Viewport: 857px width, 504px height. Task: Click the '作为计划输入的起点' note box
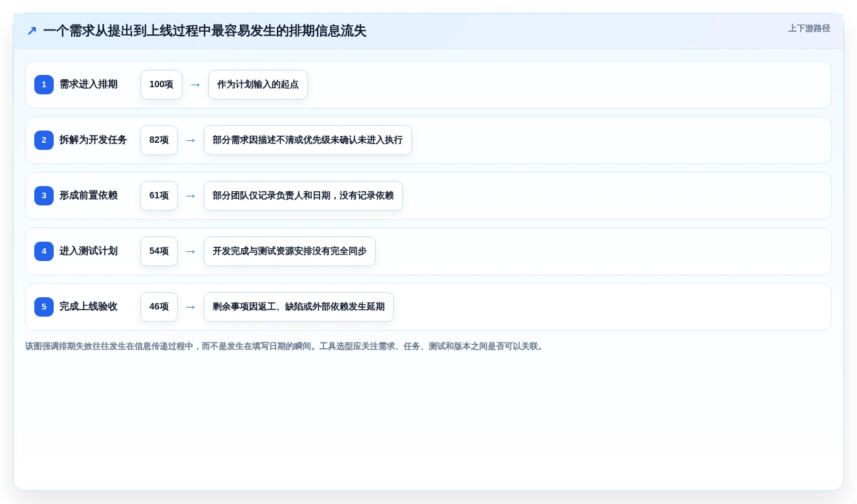[x=258, y=85]
